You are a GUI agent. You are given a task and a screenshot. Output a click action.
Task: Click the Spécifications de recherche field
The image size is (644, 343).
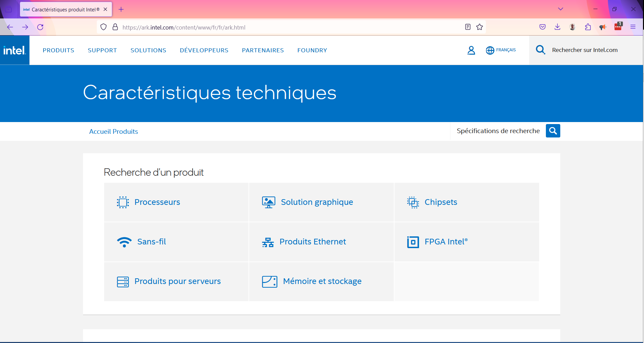click(498, 131)
